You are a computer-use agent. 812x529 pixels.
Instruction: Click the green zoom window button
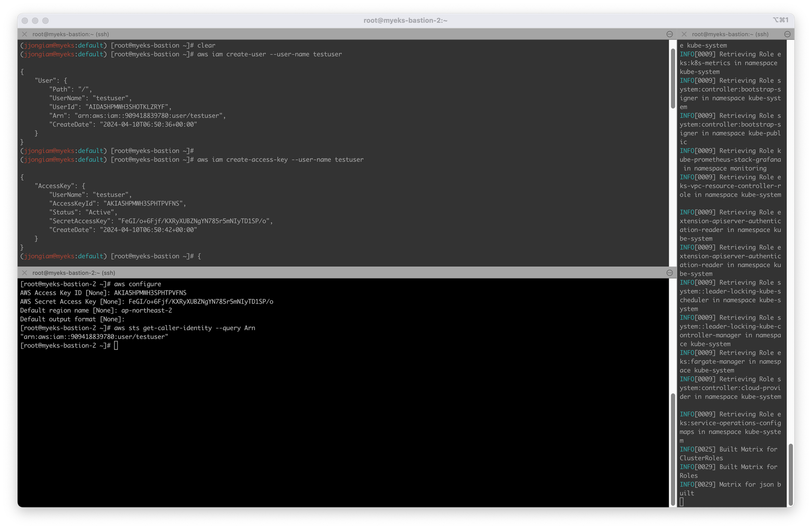(45, 20)
